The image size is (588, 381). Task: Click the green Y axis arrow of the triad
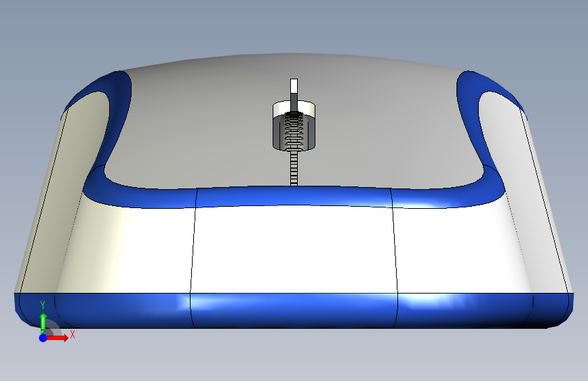click(43, 323)
